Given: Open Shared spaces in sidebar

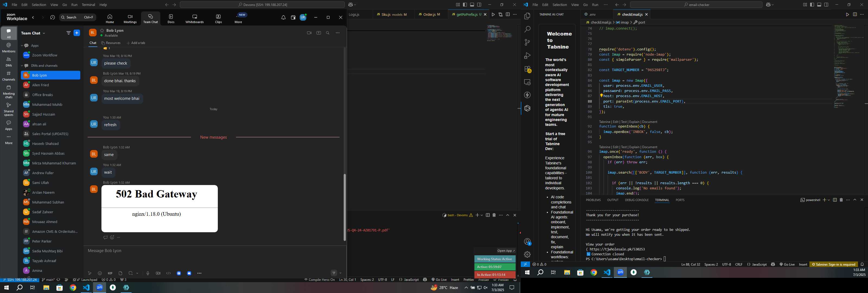Looking at the screenshot, I should (9, 110).
